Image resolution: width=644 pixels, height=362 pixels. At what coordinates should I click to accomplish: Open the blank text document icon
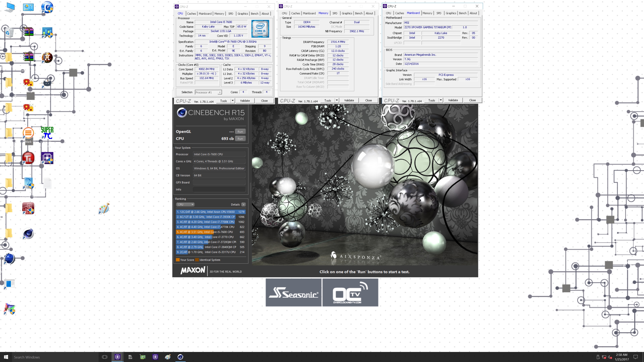(47, 183)
